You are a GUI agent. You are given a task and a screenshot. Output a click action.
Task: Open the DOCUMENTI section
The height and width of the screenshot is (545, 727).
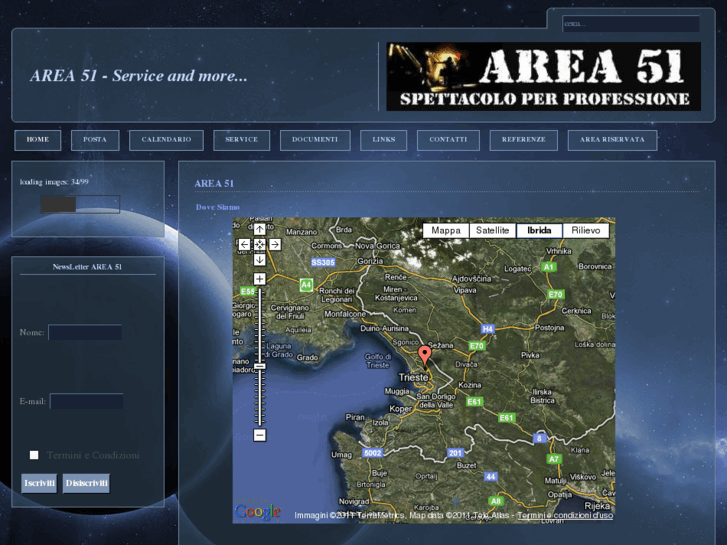click(x=315, y=140)
